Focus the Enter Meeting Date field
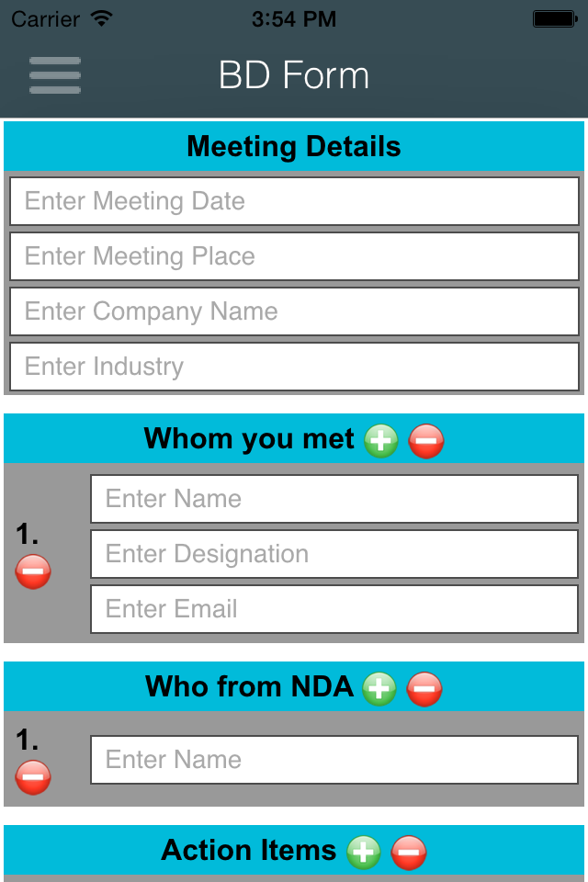This screenshot has width=588, height=882. pos(294,201)
